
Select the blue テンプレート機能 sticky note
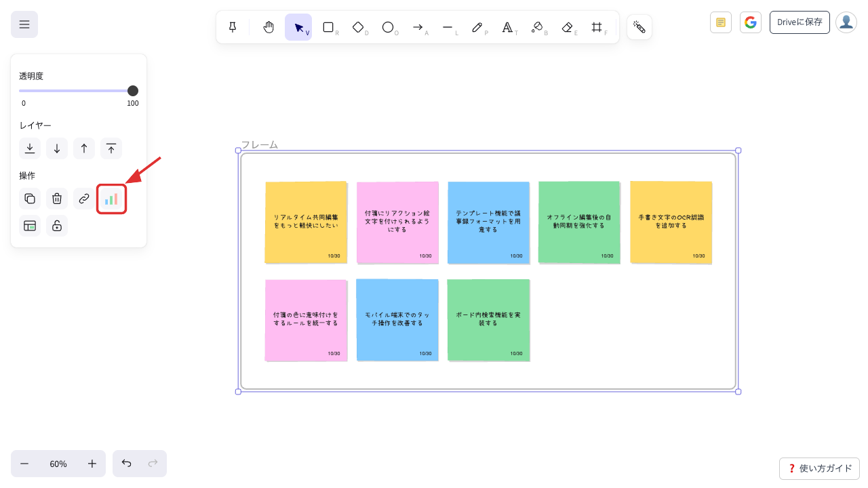(x=488, y=222)
